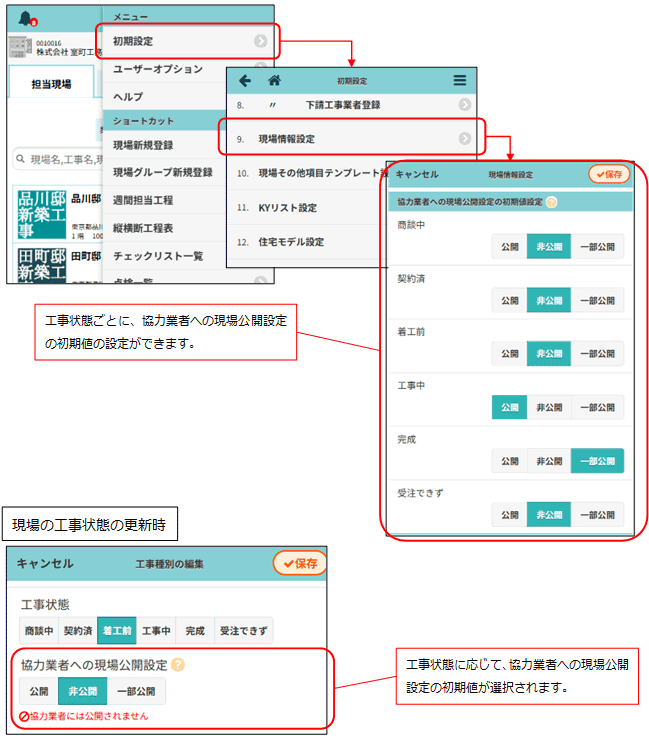This screenshot has height=747, width=649.
Task: Click the search magnifier icon
Action: tap(19, 160)
